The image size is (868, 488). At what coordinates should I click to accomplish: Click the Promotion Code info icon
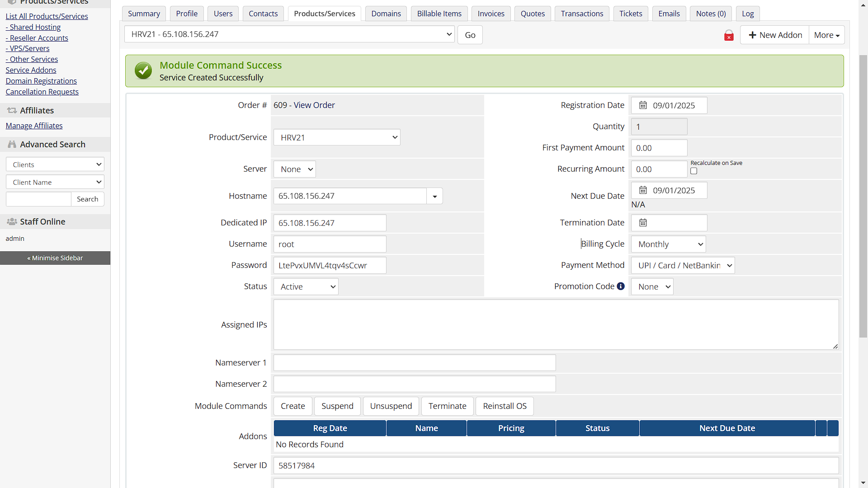pyautogui.click(x=621, y=286)
